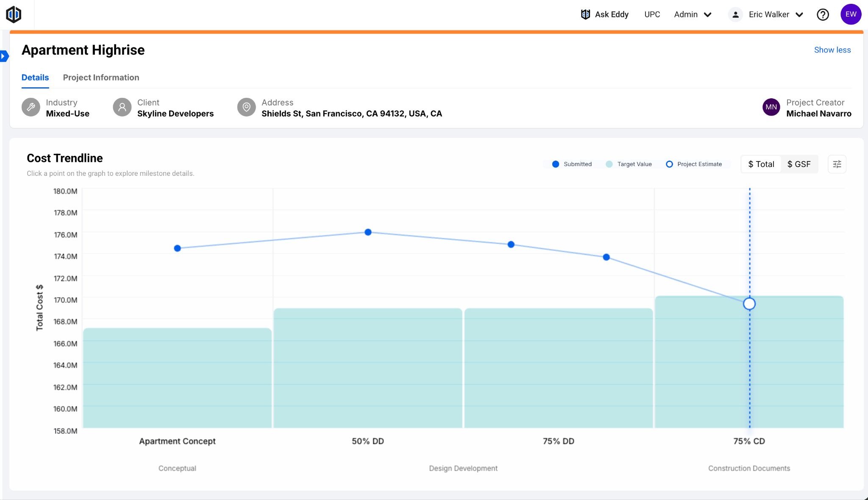Click the 75% CD project estimate point

[749, 304]
